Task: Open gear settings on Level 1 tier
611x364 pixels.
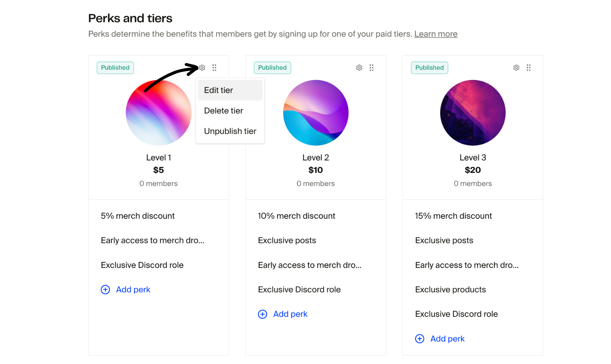Action: pos(202,68)
